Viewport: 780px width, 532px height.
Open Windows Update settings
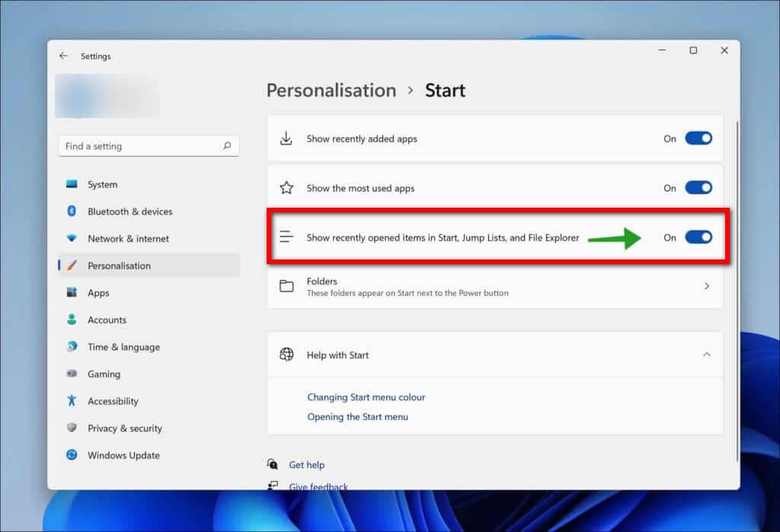pos(122,455)
